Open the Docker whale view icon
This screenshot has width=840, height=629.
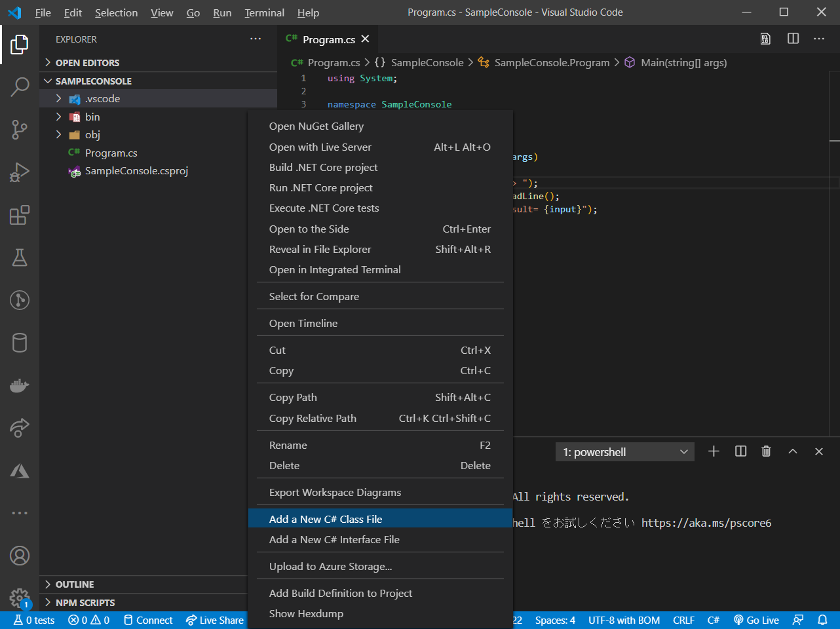[20, 385]
